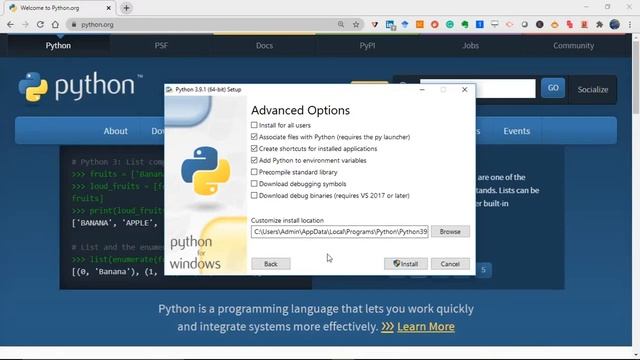
Task: Check Download debug binaries option
Action: pyautogui.click(x=254, y=196)
